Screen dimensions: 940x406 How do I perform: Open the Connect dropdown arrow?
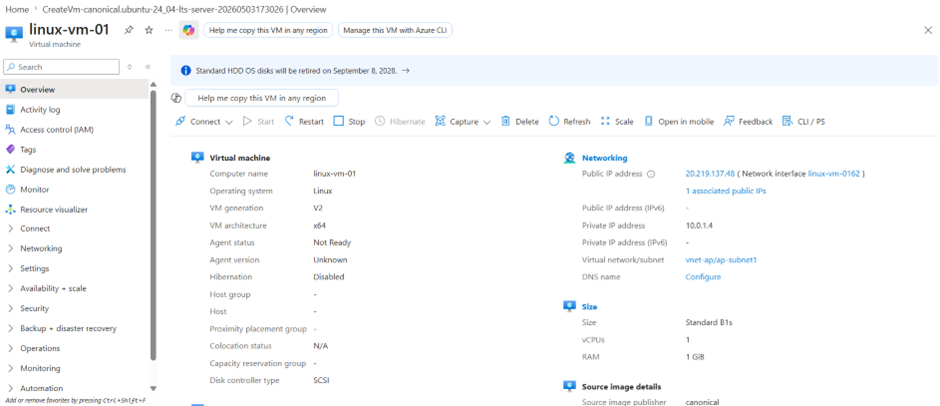(229, 122)
